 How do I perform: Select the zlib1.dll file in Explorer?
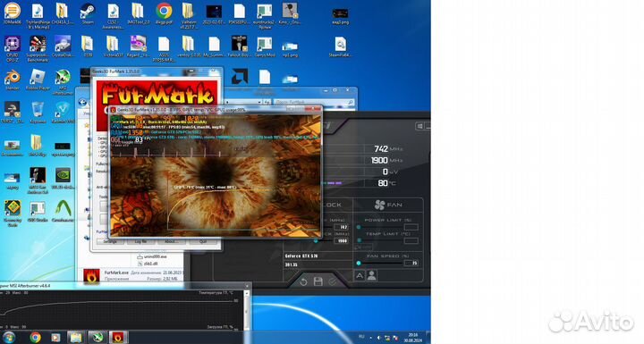[x=147, y=264]
